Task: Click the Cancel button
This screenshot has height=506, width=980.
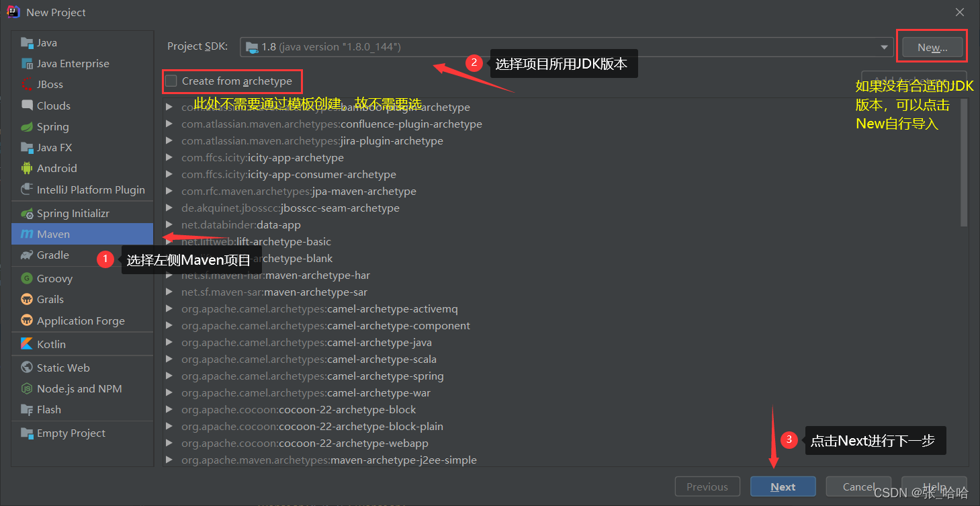Action: (858, 487)
